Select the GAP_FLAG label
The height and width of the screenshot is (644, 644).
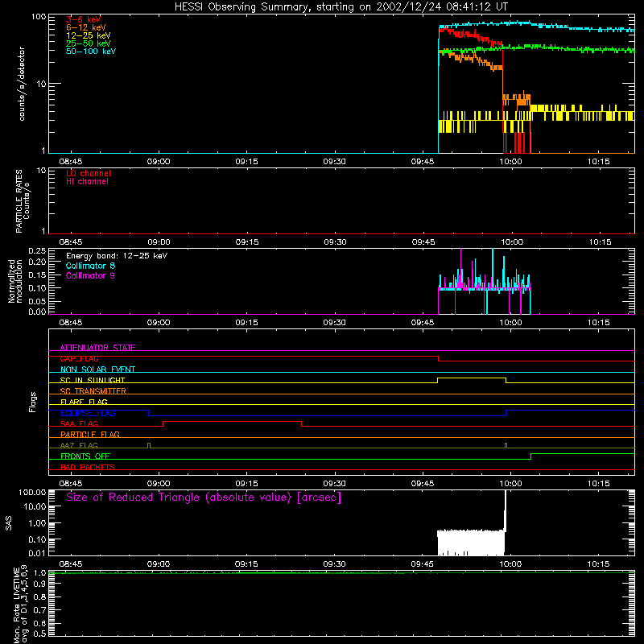pyautogui.click(x=79, y=358)
